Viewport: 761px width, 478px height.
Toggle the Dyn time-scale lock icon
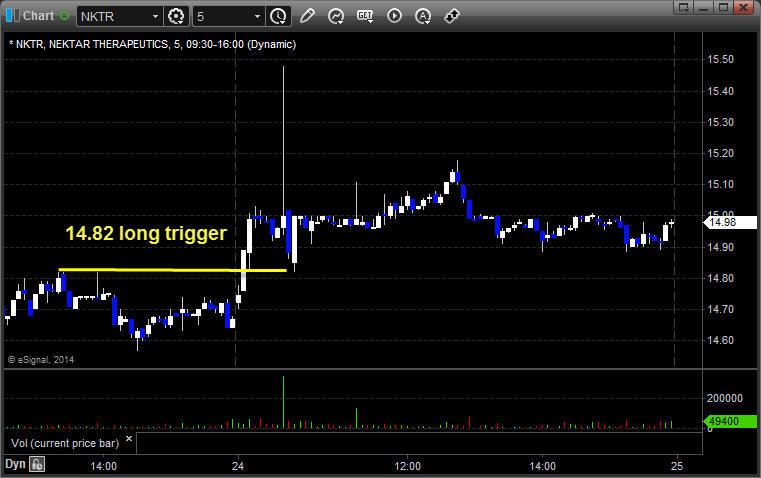coord(37,464)
